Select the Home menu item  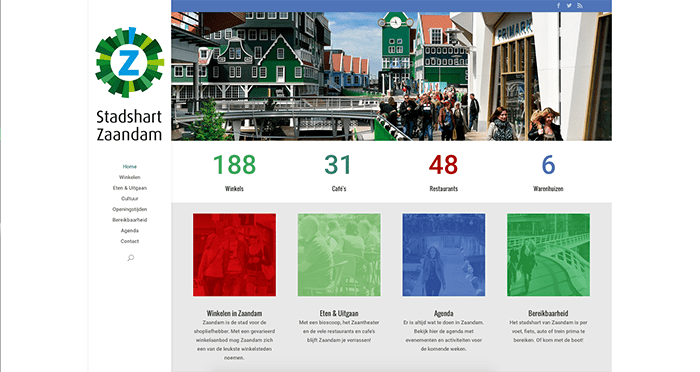(x=130, y=167)
